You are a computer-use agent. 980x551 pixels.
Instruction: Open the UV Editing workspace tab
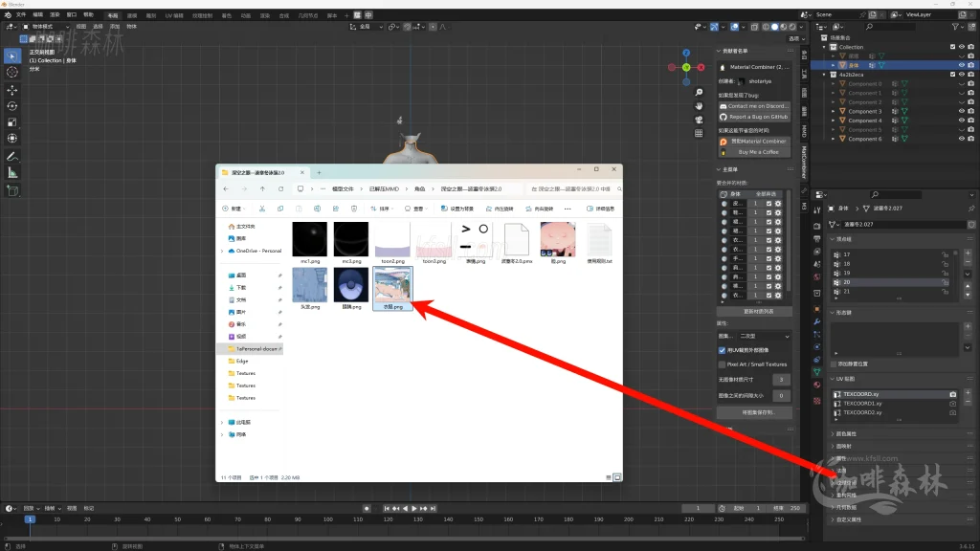coord(174,15)
